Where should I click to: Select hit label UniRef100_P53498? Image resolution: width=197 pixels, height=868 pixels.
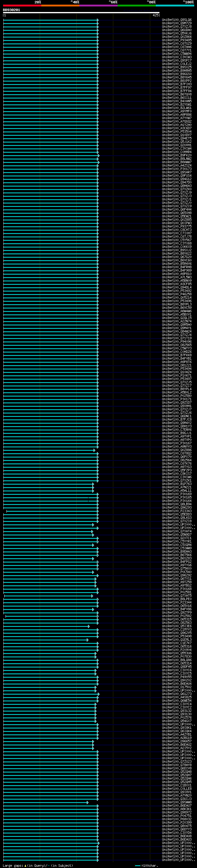[177, 636]
